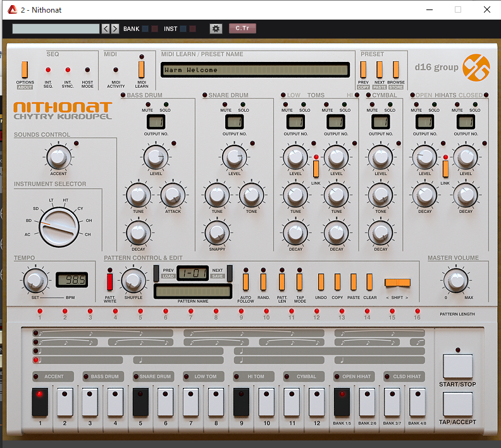This screenshot has height=448, width=501.
Task: Click the Bass Drum ATTACK knob
Action: coord(173,195)
